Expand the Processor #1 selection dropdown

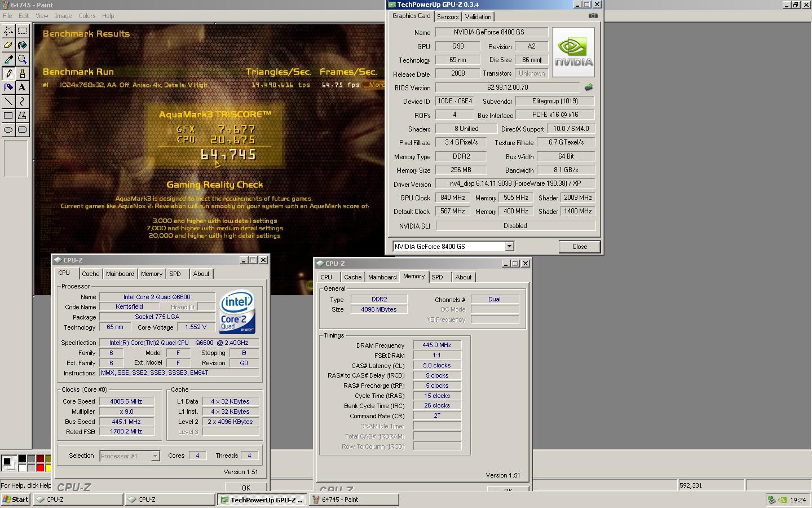(155, 456)
